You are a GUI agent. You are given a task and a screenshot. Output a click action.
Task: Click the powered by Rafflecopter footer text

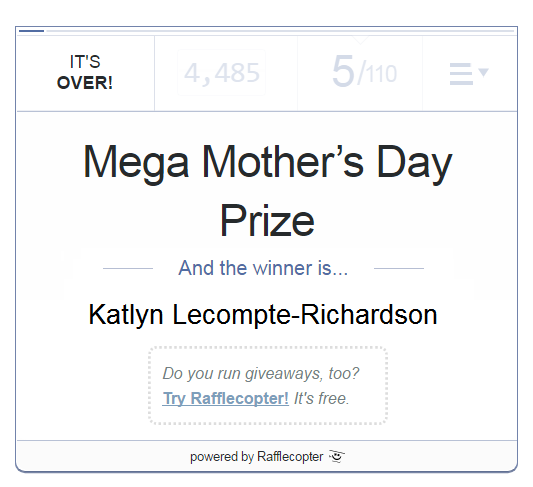tap(257, 456)
